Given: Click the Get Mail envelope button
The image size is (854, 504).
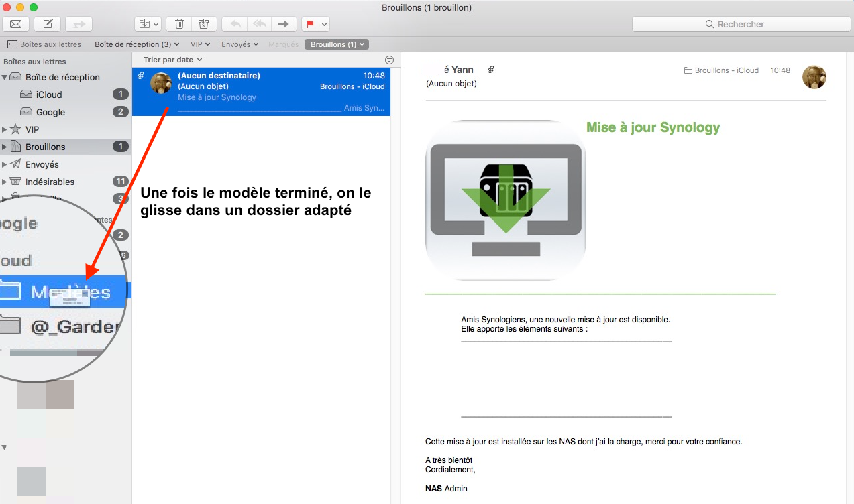Looking at the screenshot, I should coord(15,24).
